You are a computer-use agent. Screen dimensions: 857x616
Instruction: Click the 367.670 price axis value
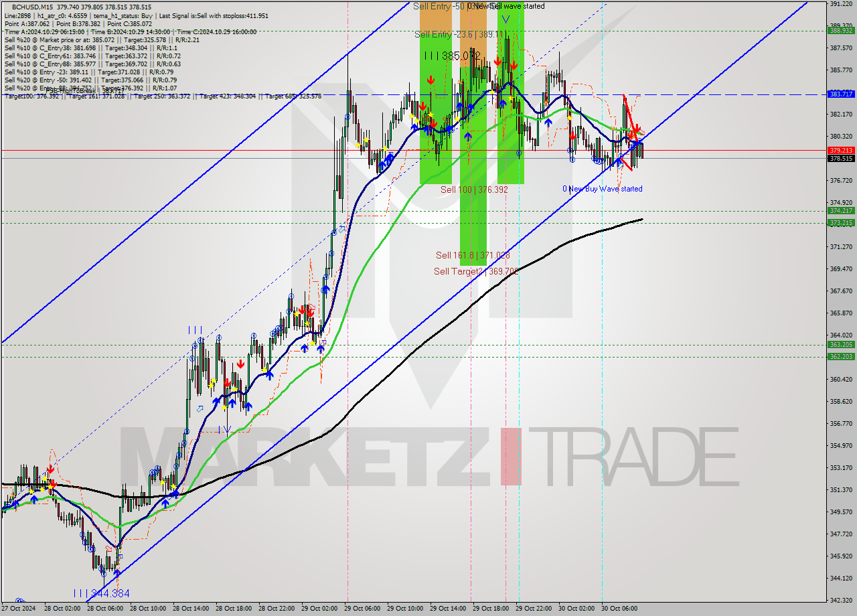(841, 291)
